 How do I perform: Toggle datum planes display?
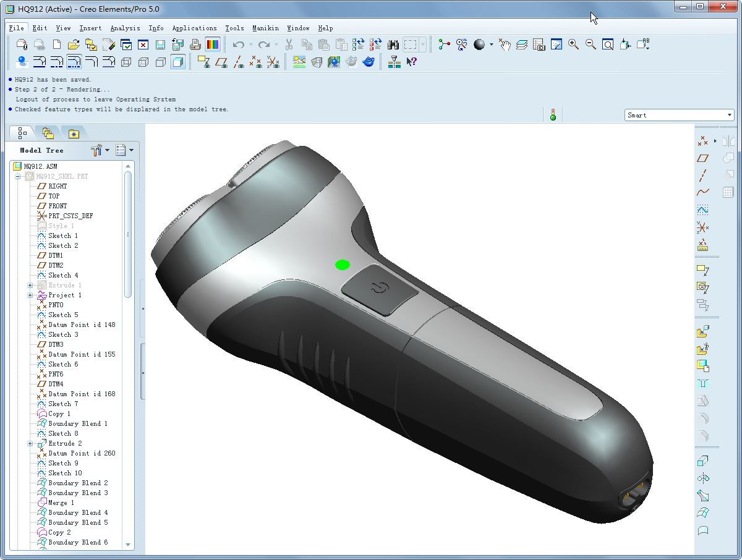click(x=221, y=62)
